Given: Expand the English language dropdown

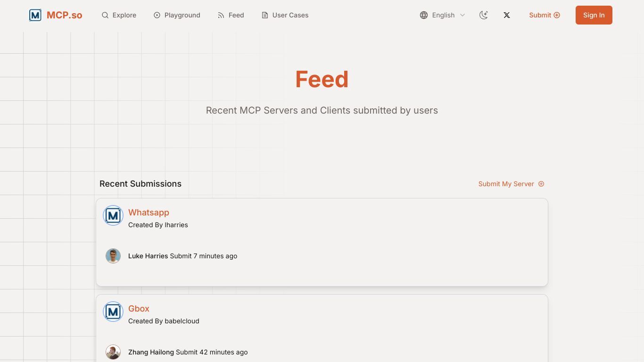Looking at the screenshot, I should pyautogui.click(x=443, y=15).
